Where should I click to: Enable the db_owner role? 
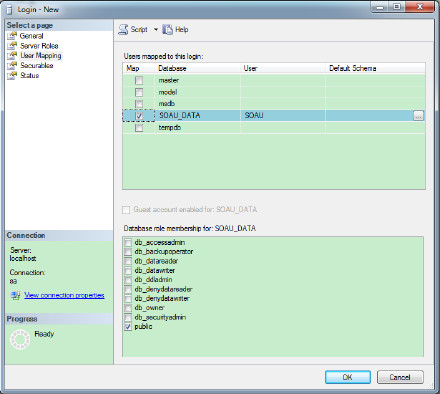(x=128, y=308)
